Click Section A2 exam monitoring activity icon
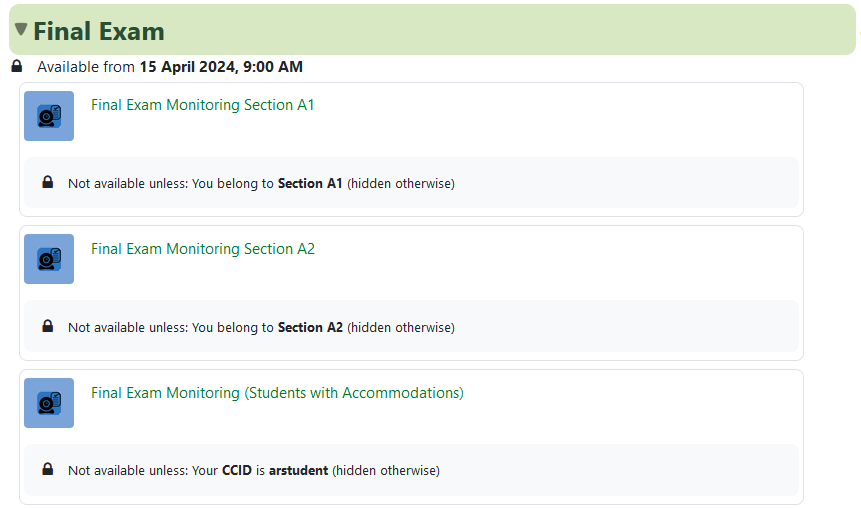861x508 pixels. pos(49,259)
